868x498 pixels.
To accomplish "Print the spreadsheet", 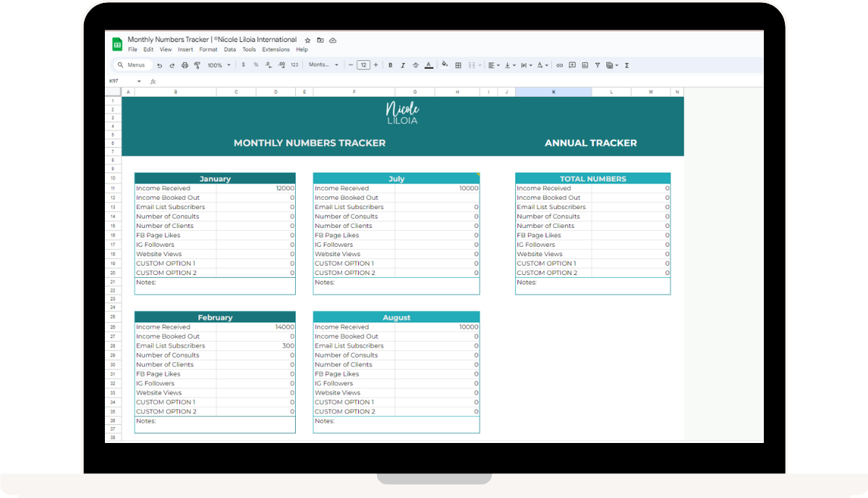I will (184, 65).
